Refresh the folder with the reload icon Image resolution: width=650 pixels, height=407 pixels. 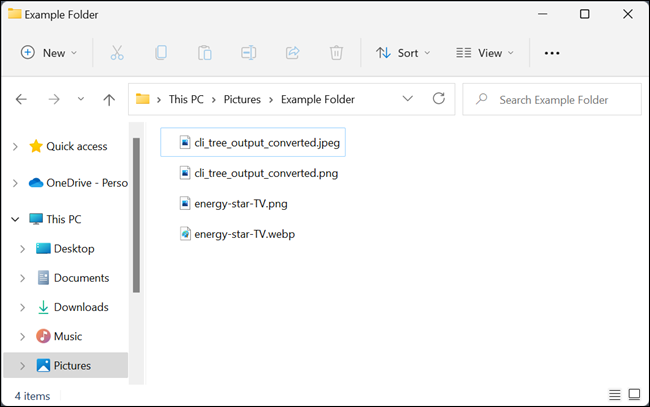coord(439,99)
